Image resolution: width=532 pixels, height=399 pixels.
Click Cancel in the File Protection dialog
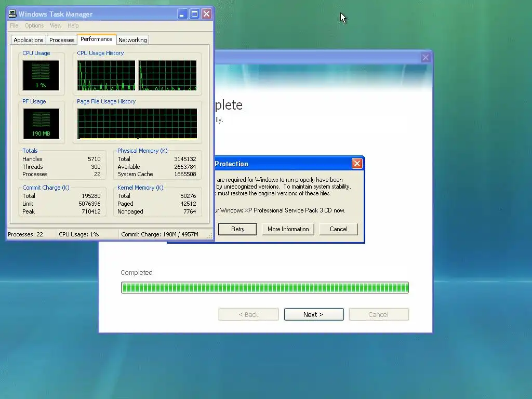[338, 229]
